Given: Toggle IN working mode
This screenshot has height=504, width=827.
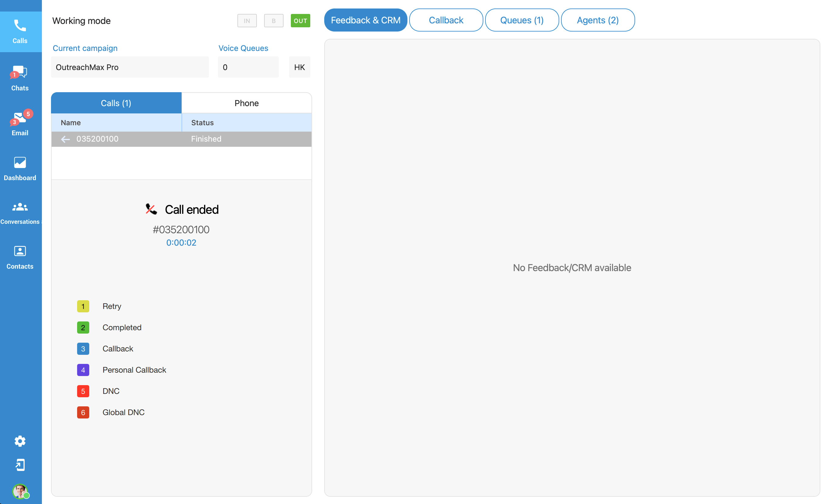Looking at the screenshot, I should (x=247, y=21).
